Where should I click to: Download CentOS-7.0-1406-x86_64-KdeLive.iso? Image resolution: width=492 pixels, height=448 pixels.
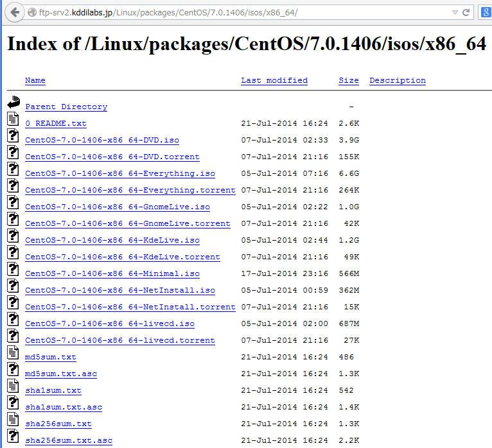(112, 240)
